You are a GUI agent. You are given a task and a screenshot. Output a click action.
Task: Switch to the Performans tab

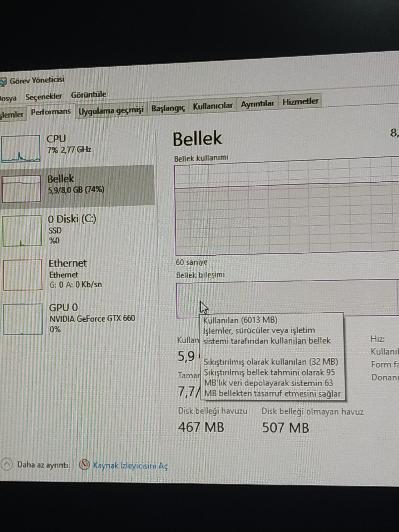click(x=51, y=112)
